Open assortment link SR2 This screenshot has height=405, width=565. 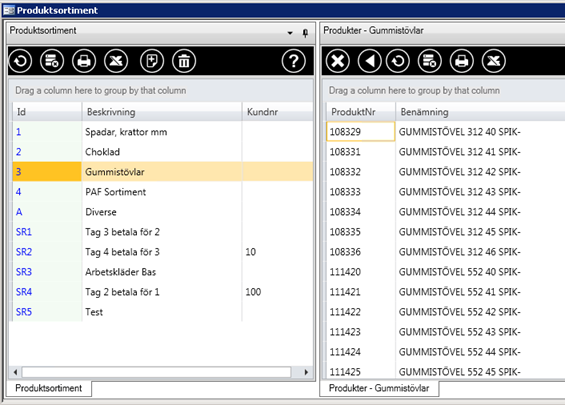[x=24, y=252]
